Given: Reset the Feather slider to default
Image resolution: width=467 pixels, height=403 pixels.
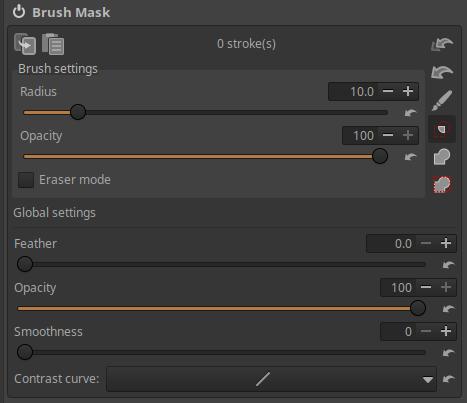Looking at the screenshot, I should [448, 265].
